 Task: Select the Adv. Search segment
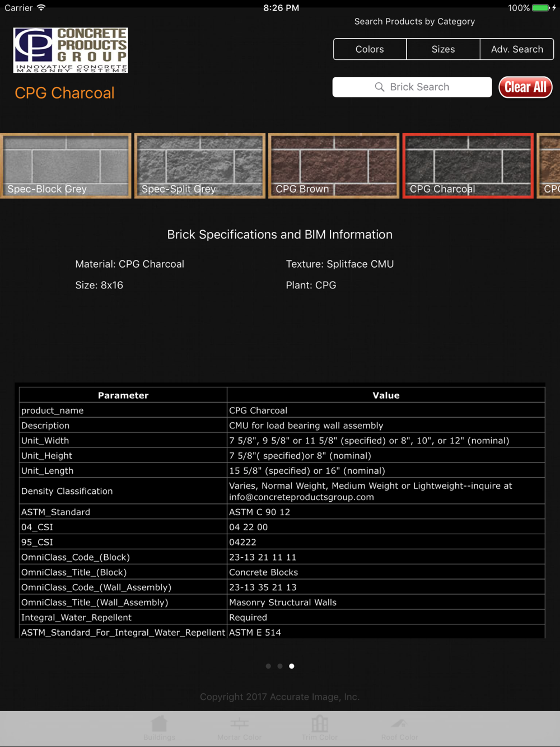pyautogui.click(x=517, y=49)
